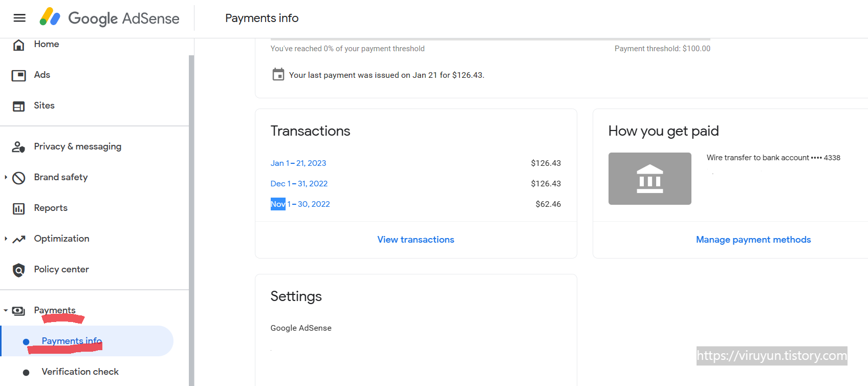Click the calendar icon beside last payment
868x386 pixels.
pos(278,75)
